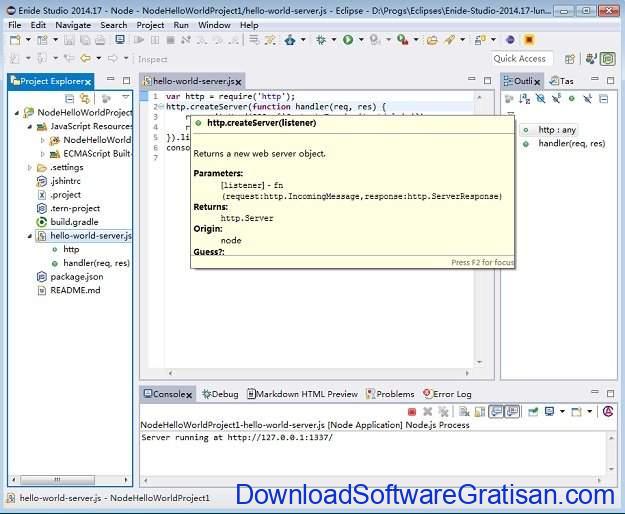
Task: Open the Window menu
Action: point(214,25)
